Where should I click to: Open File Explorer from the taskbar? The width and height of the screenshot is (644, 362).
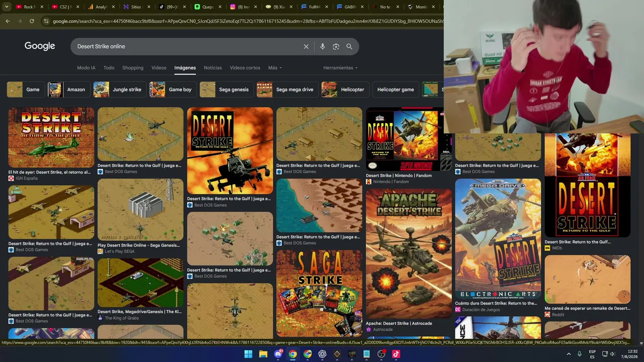[263, 354]
